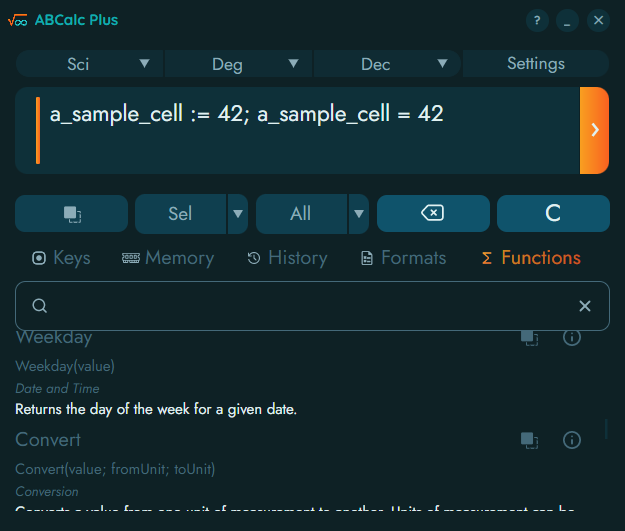Expand the Sel dropdown arrow
The width and height of the screenshot is (625, 531).
coord(238,214)
